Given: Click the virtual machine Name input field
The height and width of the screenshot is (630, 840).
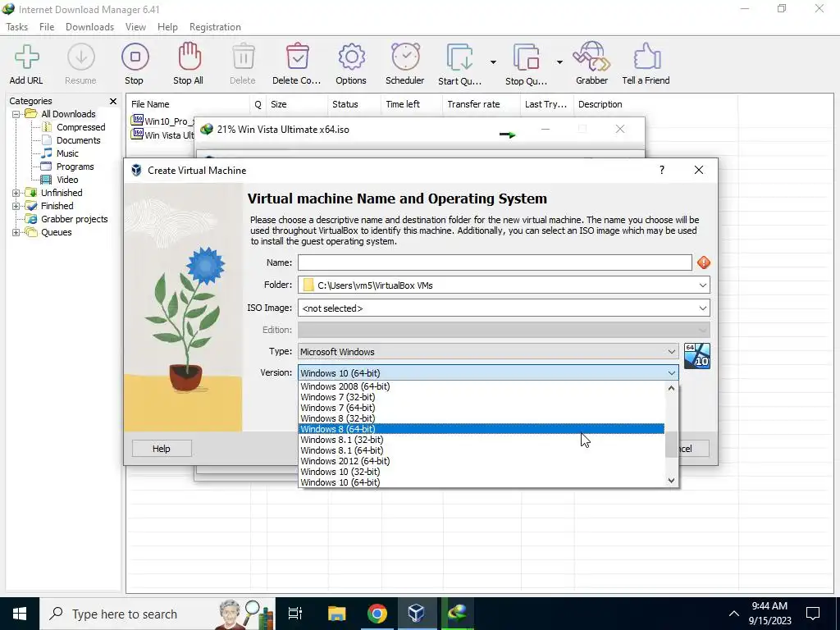Looking at the screenshot, I should (x=495, y=262).
